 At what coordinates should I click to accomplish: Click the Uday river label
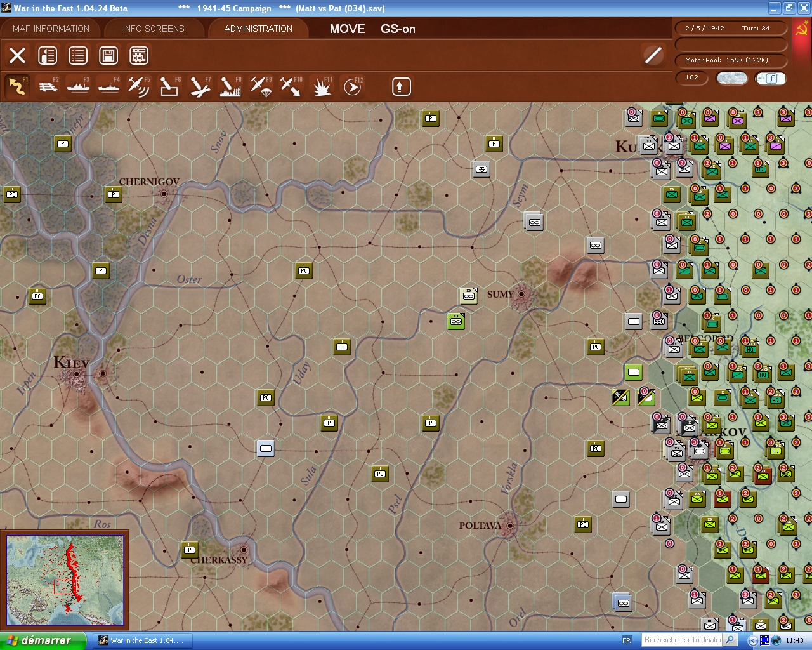(x=302, y=373)
